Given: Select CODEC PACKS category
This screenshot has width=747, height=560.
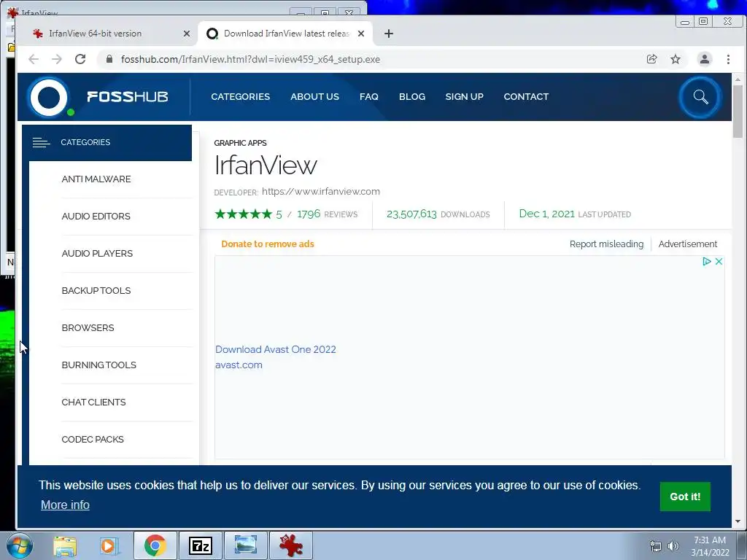Looking at the screenshot, I should pyautogui.click(x=93, y=439).
